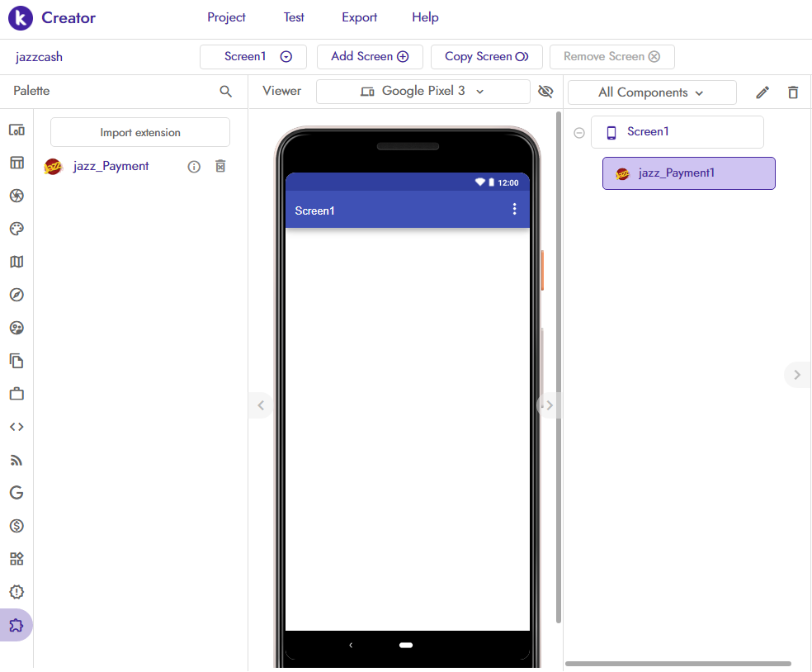Viewport: 812px width, 672px height.
Task: Open Experimental palette category alert icon
Action: click(x=17, y=592)
